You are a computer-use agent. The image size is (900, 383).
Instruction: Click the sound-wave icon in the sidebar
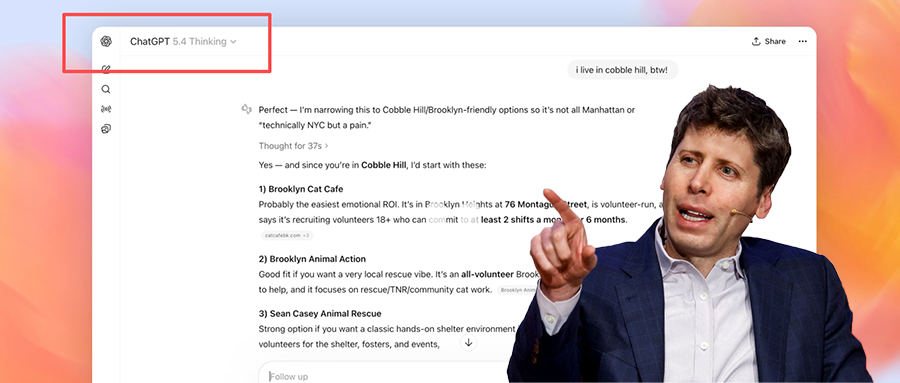click(x=106, y=109)
